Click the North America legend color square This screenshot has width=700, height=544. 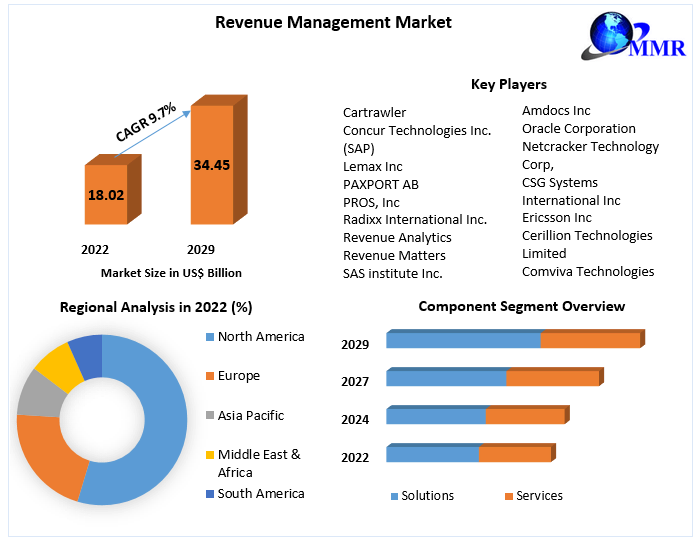(x=208, y=337)
